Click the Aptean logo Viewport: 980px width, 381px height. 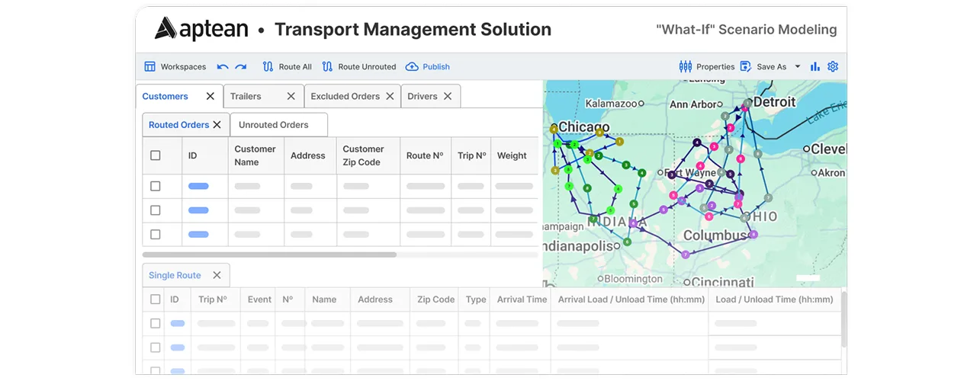201,29
